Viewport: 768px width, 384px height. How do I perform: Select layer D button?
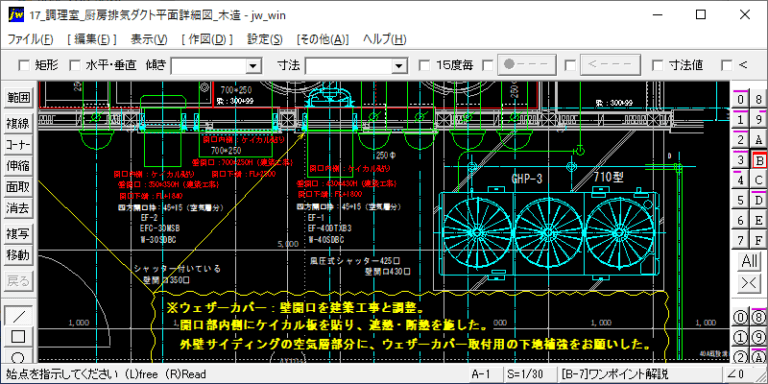coord(758,200)
